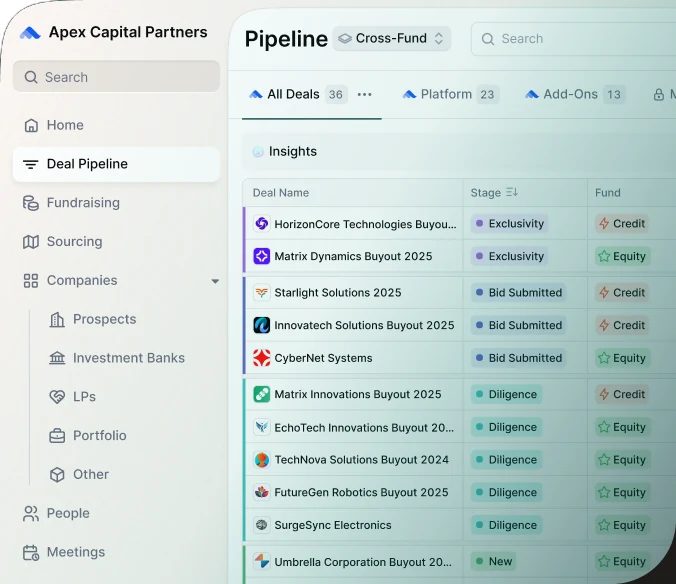The width and height of the screenshot is (676, 584).
Task: Click the Equity tag for Matrix Dynamics
Action: tap(623, 256)
